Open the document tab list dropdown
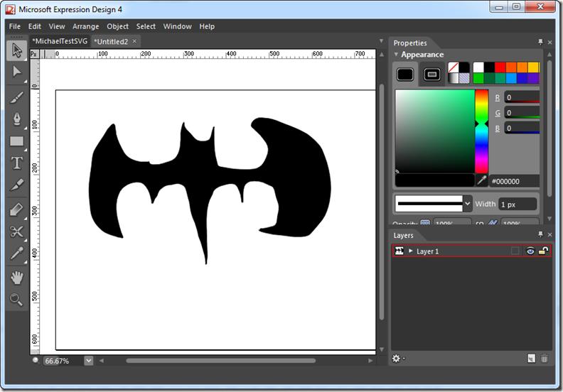The height and width of the screenshot is (392, 563). [381, 41]
